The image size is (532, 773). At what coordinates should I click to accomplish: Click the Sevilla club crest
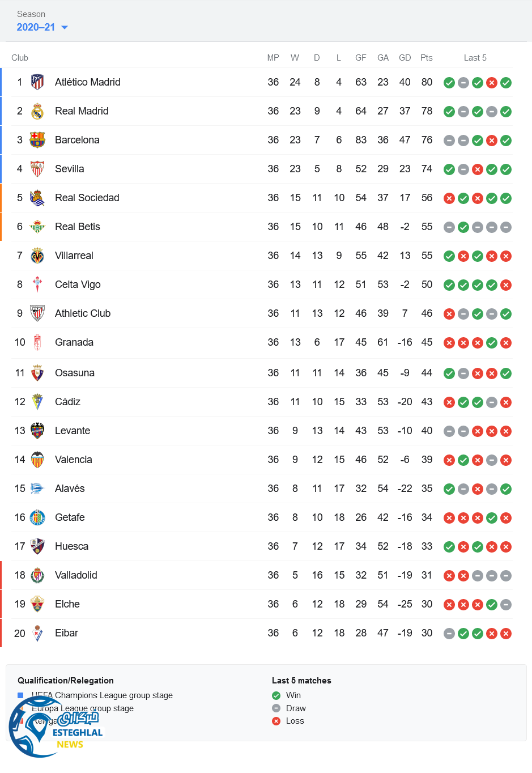pos(37,169)
